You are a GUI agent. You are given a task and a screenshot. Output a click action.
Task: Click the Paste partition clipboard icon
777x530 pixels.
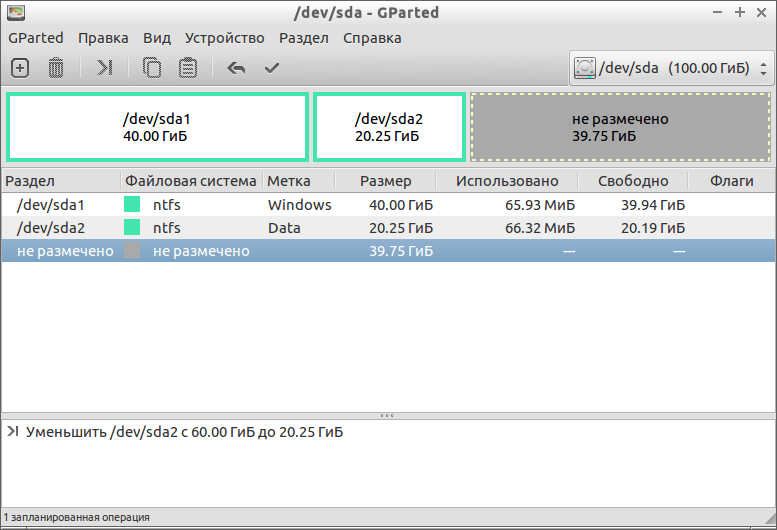click(x=188, y=68)
